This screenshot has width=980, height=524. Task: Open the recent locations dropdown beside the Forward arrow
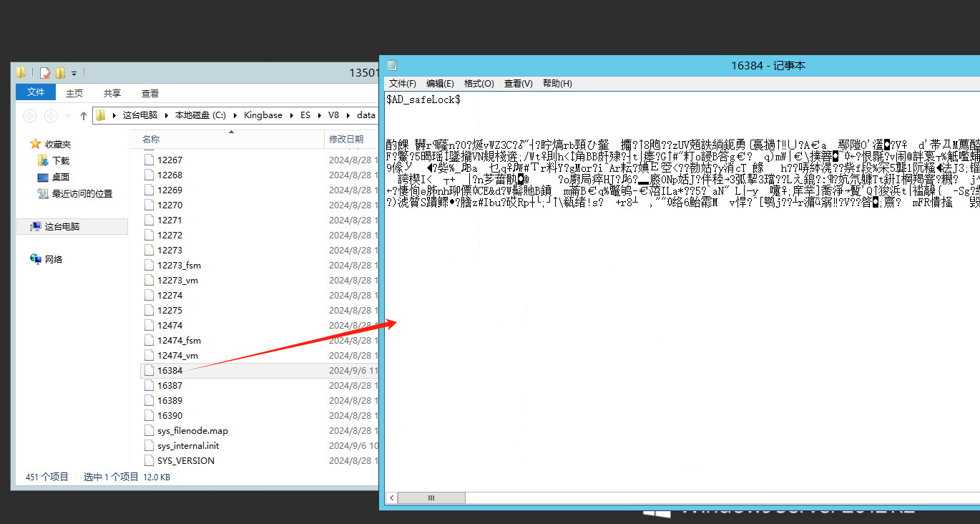[68, 115]
